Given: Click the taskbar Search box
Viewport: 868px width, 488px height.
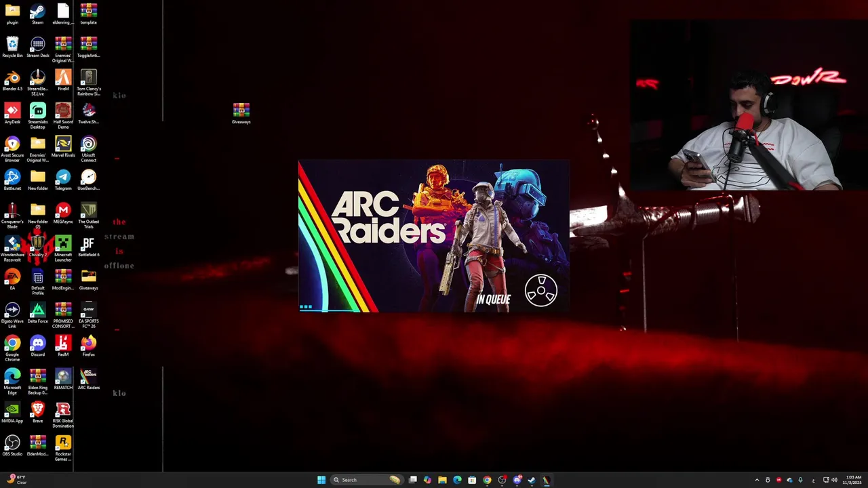Looking at the screenshot, I should tap(366, 480).
